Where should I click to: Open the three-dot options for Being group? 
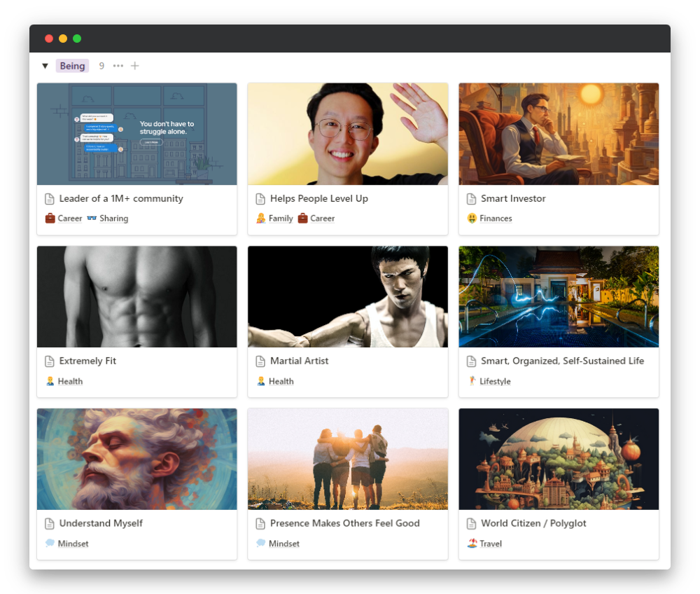[x=118, y=66]
